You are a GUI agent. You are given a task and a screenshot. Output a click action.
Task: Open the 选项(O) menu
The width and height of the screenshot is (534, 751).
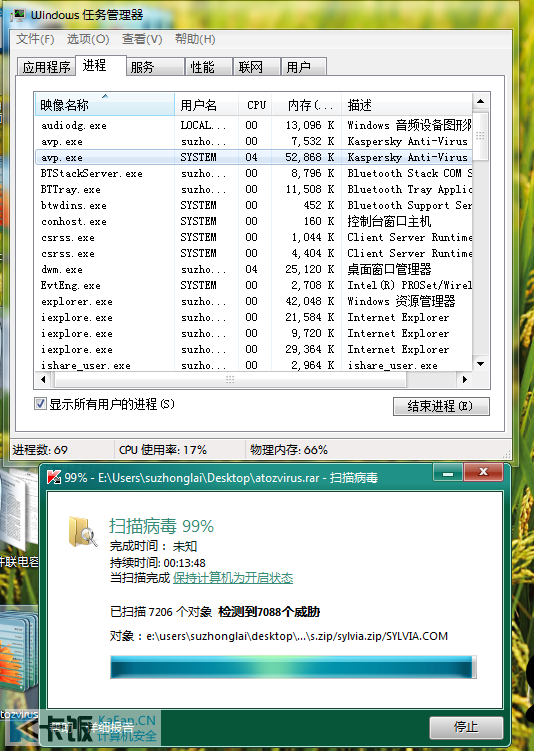[88, 39]
